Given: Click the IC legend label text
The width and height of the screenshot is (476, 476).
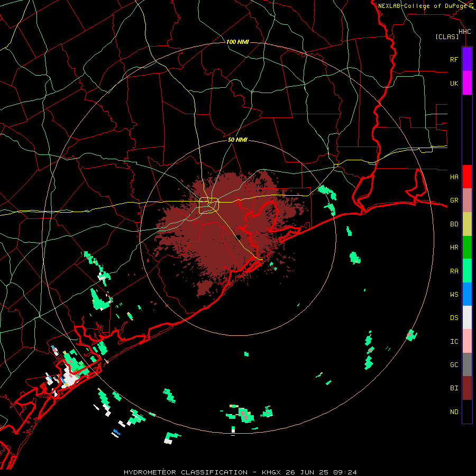Looking at the screenshot, I should coord(454,341).
